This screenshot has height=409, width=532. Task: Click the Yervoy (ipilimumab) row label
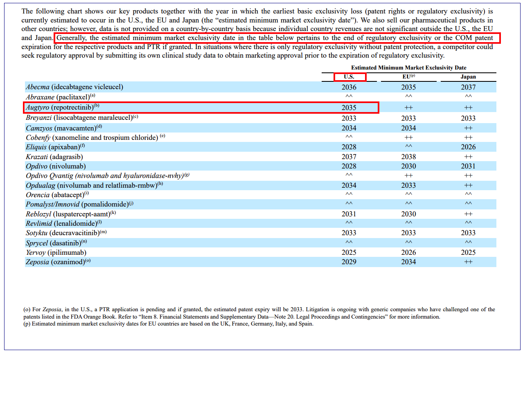56,252
